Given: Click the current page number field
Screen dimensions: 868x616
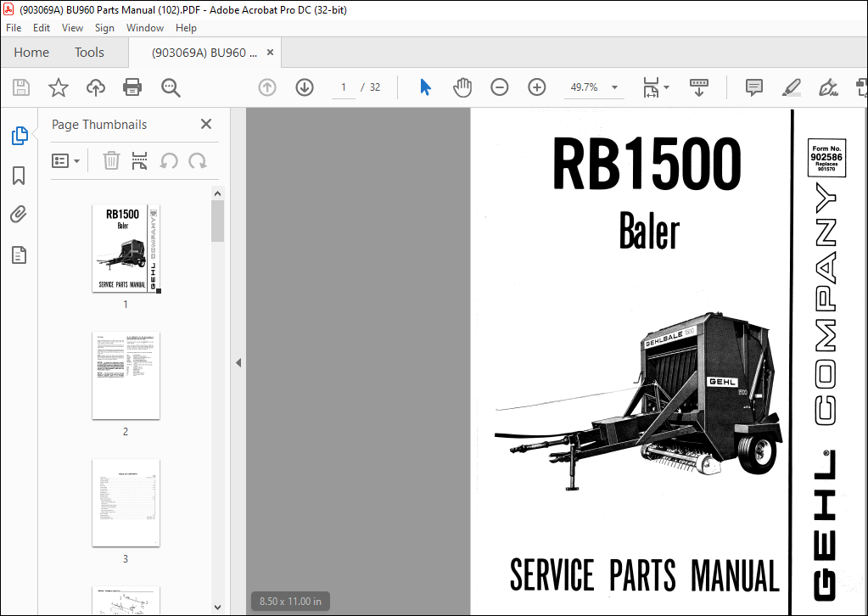Looking at the screenshot, I should tap(344, 87).
